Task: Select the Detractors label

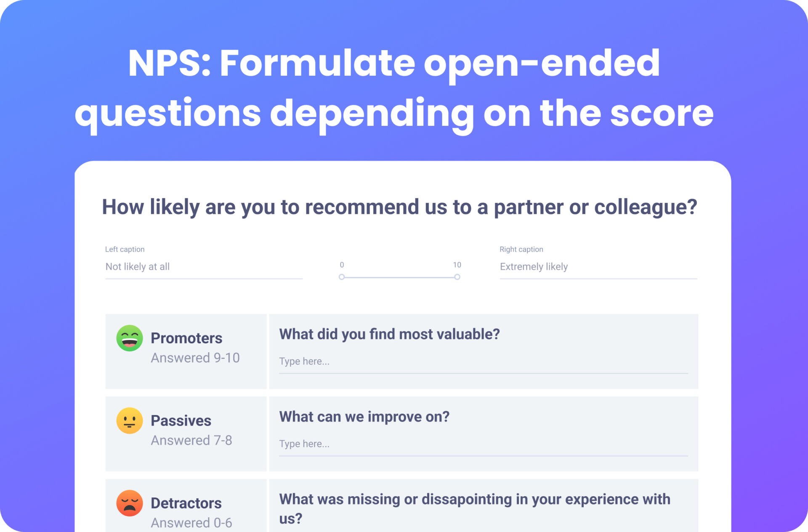Action: coord(186,503)
